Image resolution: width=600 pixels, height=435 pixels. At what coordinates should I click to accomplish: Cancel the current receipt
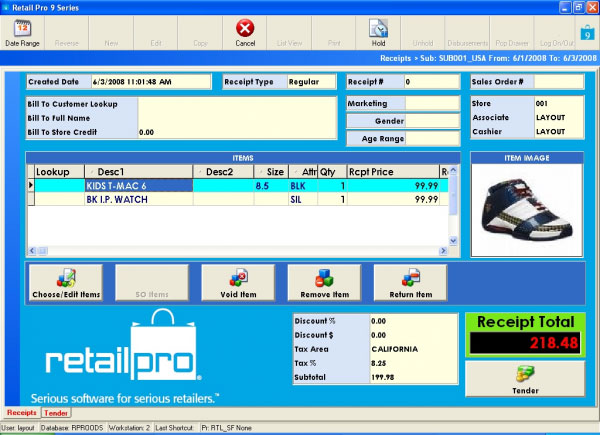coord(245,33)
